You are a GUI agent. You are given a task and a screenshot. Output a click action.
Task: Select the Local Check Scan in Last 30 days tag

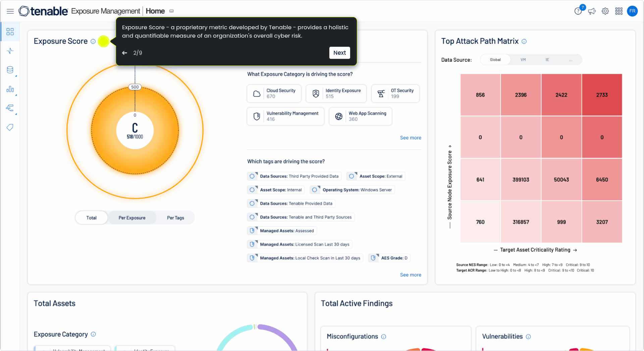click(305, 258)
